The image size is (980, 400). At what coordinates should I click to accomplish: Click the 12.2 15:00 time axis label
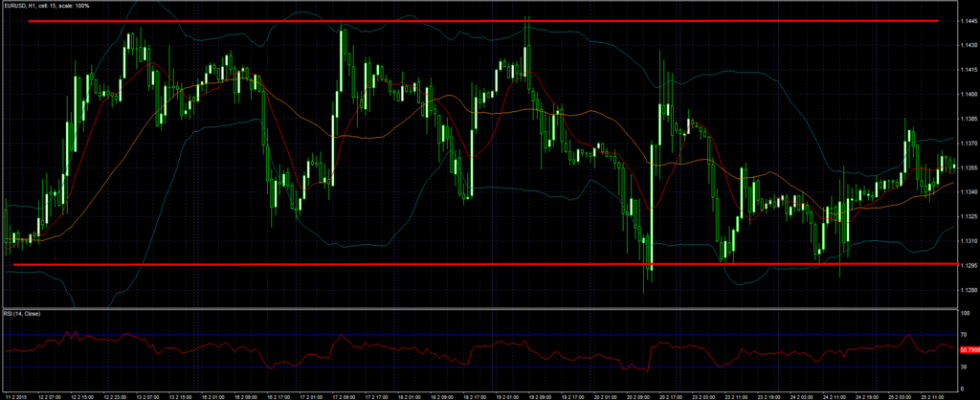[x=81, y=396]
